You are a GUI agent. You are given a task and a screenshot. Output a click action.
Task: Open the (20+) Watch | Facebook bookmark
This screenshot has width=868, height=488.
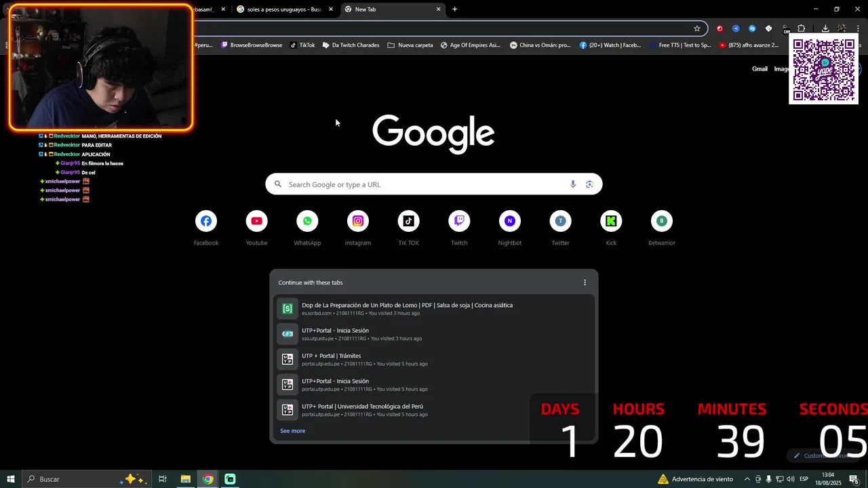click(x=610, y=45)
